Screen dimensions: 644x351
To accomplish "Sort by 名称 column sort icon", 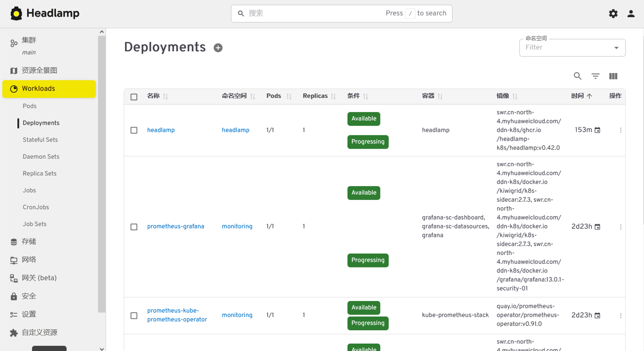I will [165, 96].
